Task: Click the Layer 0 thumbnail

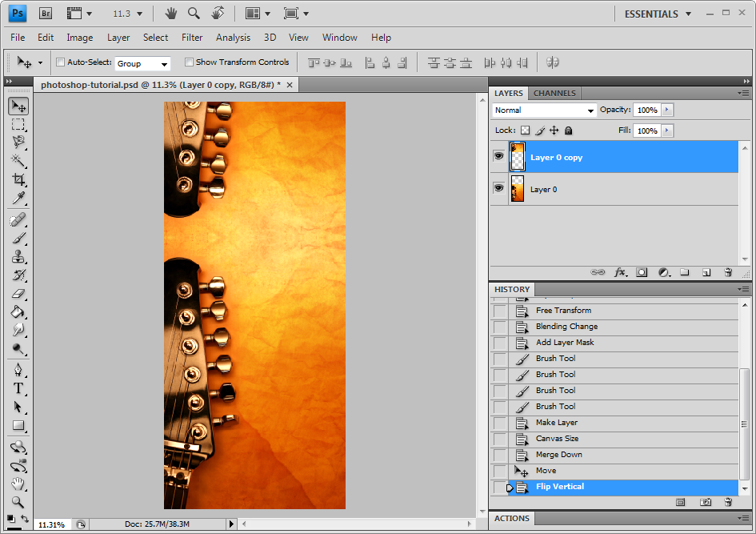Action: coord(518,189)
